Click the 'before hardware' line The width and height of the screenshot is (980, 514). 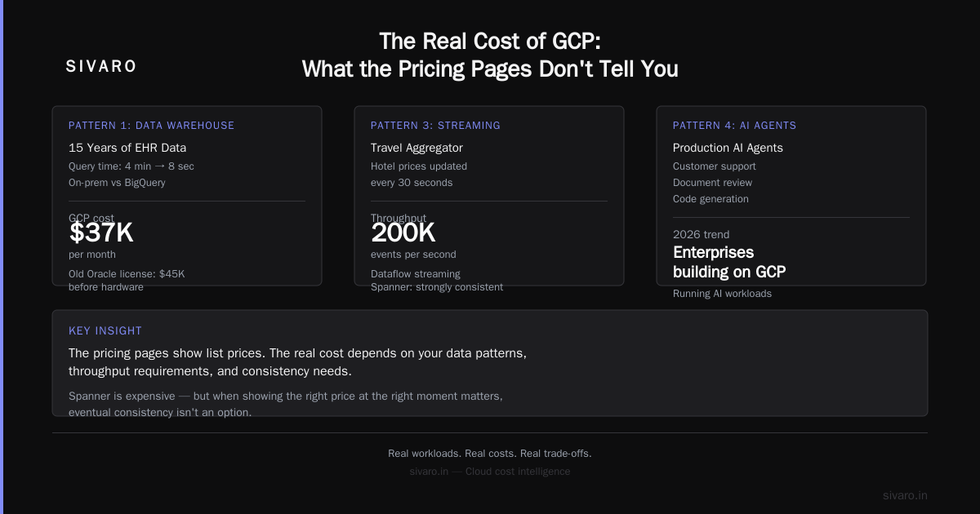(x=106, y=287)
